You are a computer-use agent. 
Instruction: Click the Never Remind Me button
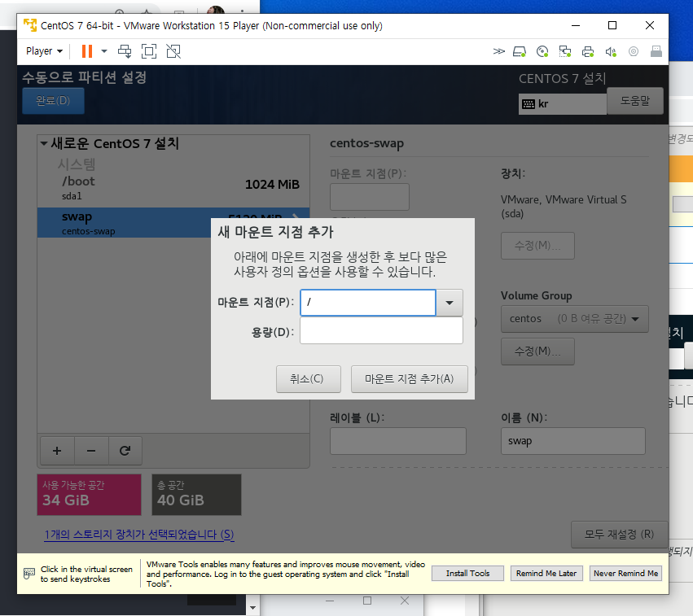click(x=625, y=573)
